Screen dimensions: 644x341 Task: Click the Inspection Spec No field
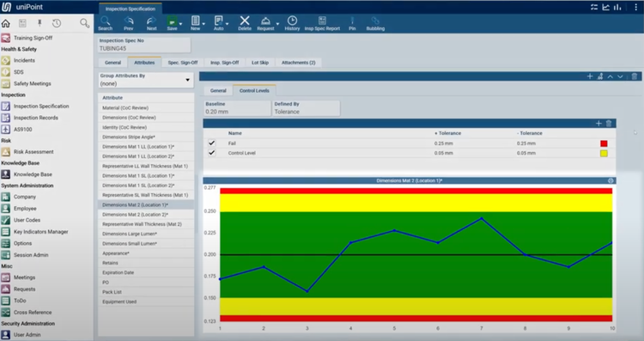click(x=144, y=45)
